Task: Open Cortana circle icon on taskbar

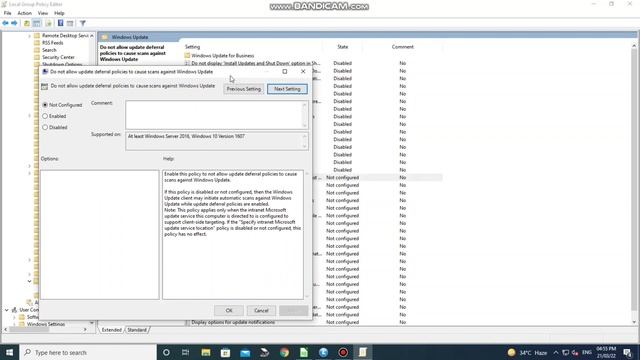Action: 166,352
